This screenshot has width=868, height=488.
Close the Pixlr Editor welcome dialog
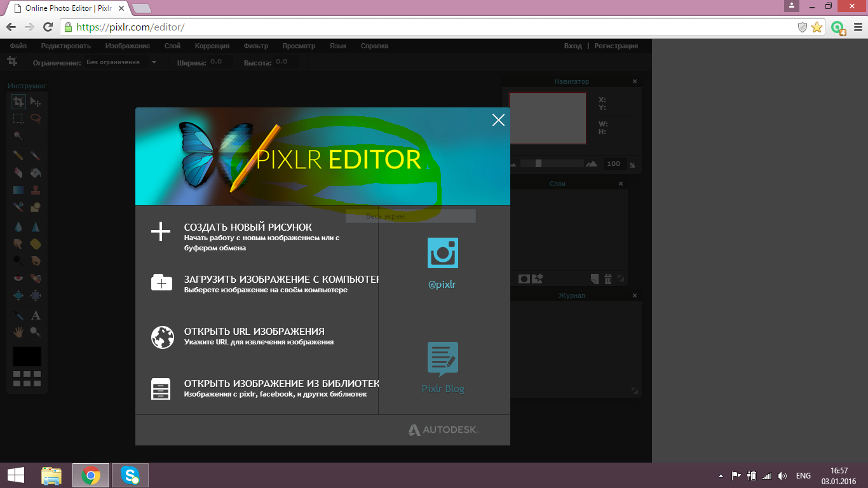498,119
